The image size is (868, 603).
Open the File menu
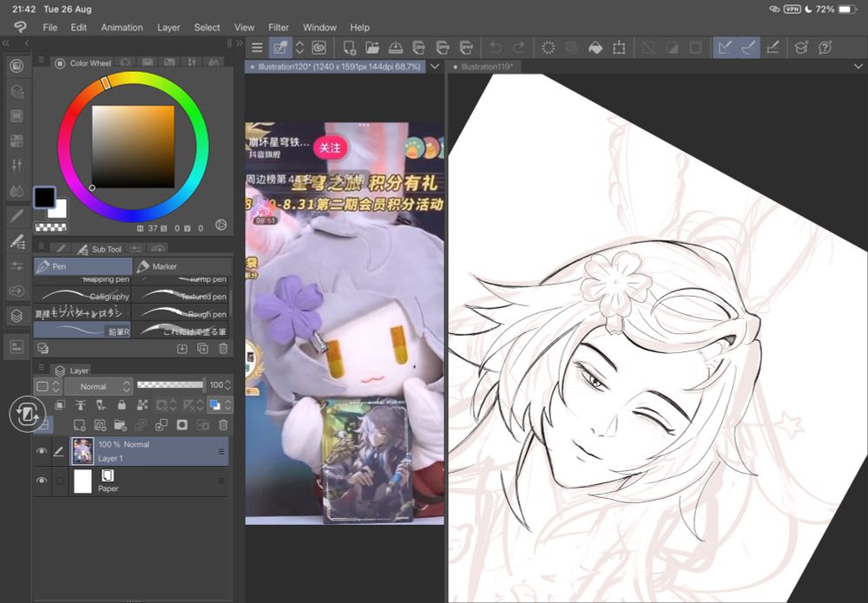pos(49,27)
